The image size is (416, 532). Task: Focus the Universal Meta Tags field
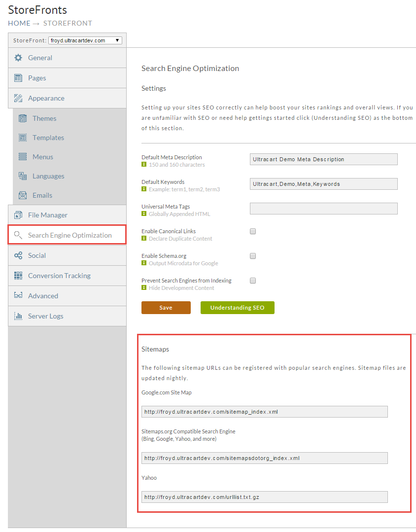coord(324,209)
